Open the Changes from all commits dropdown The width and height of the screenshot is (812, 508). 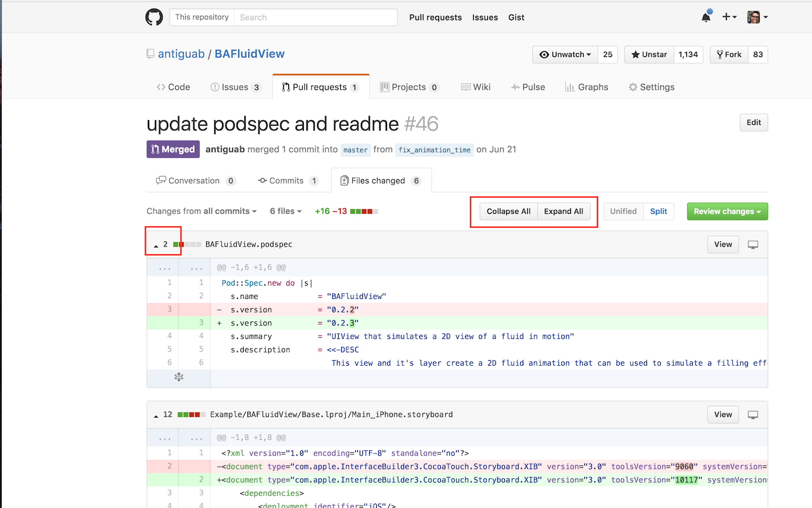202,211
